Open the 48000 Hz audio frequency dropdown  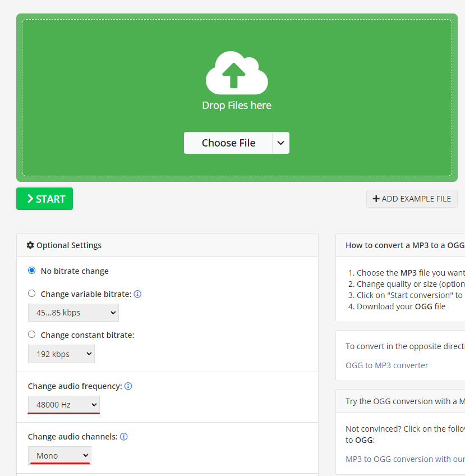click(x=63, y=404)
